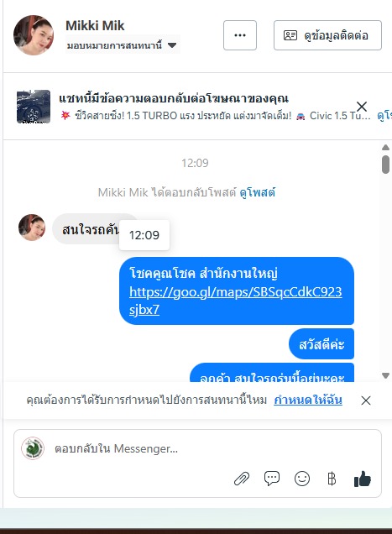
Task: Click the ดูโพสต์ link
Action: [x=258, y=192]
